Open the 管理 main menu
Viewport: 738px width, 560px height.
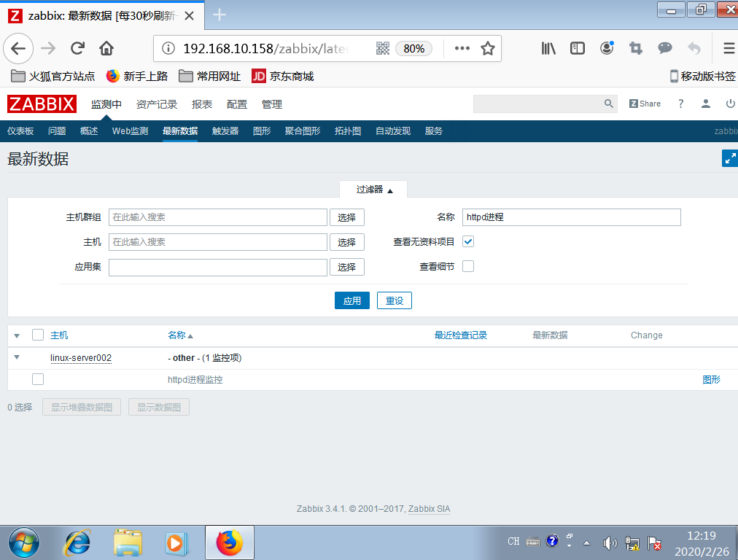(271, 104)
